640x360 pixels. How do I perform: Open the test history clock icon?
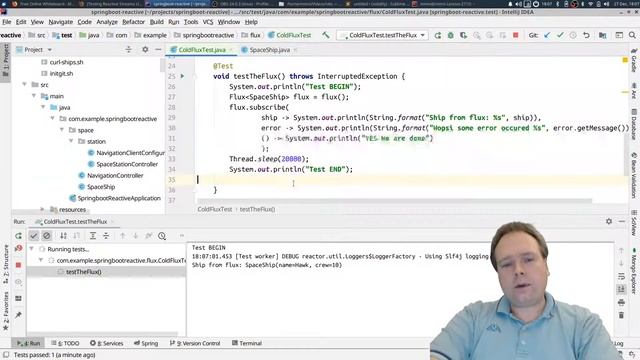[162, 236]
